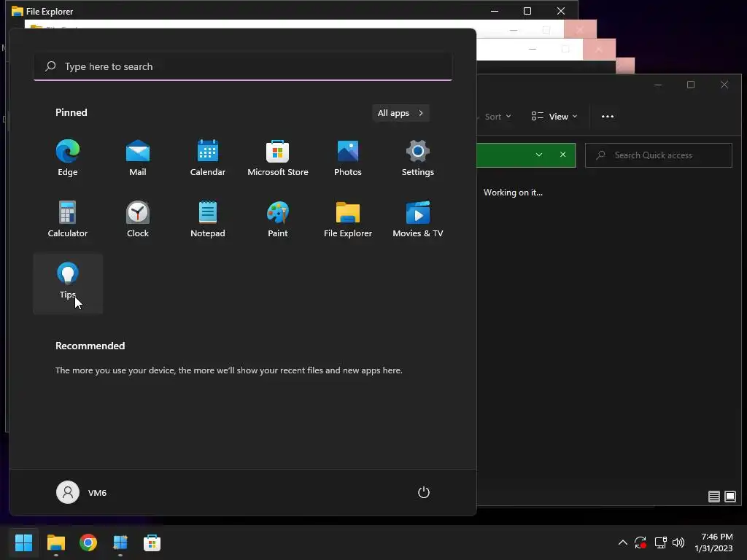Viewport: 747px width, 560px height.
Task: Launch Movies & TV app
Action: (x=418, y=219)
